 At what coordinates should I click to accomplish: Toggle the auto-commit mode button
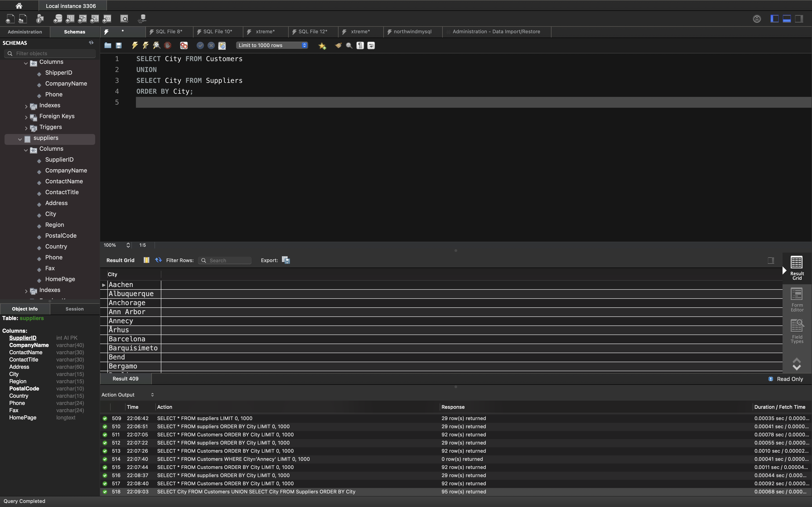coord(222,45)
